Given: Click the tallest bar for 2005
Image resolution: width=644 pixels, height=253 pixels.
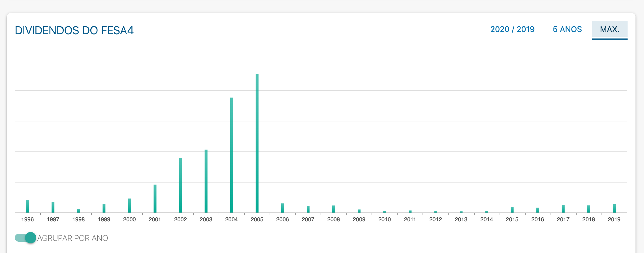Looking at the screenshot, I should 257,143.
